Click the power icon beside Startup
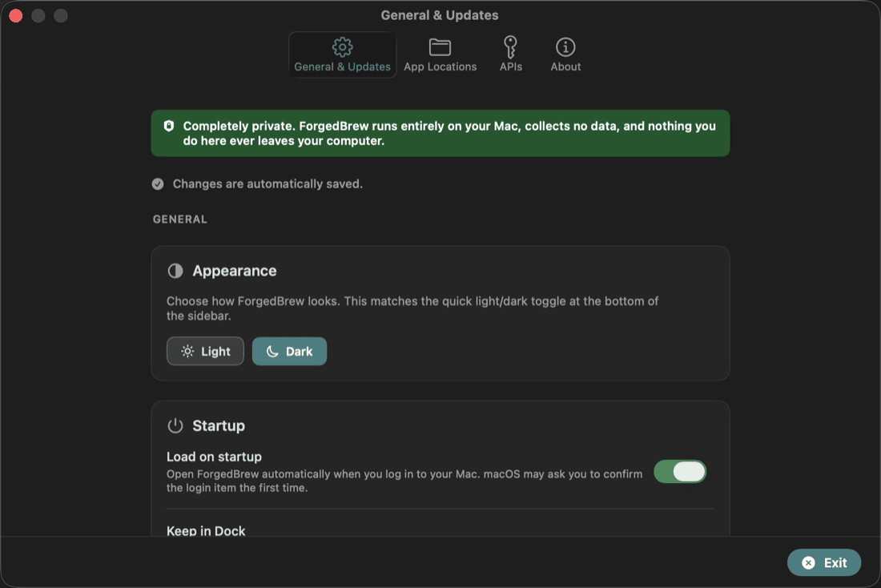 [x=175, y=425]
